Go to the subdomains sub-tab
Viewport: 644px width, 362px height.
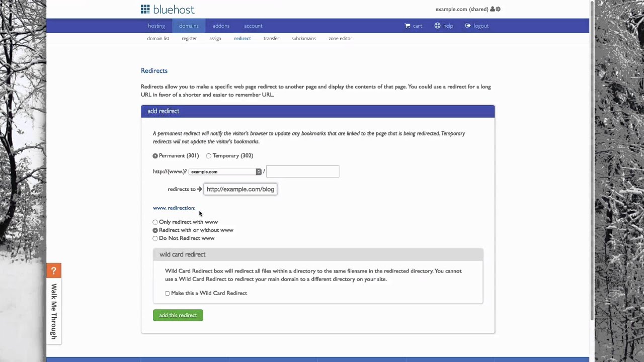pos(303,38)
